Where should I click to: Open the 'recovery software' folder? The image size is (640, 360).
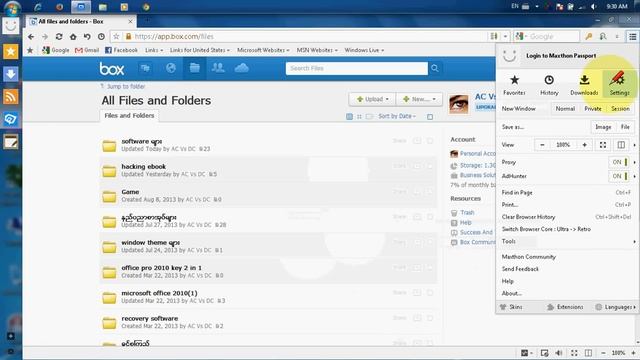point(149,318)
